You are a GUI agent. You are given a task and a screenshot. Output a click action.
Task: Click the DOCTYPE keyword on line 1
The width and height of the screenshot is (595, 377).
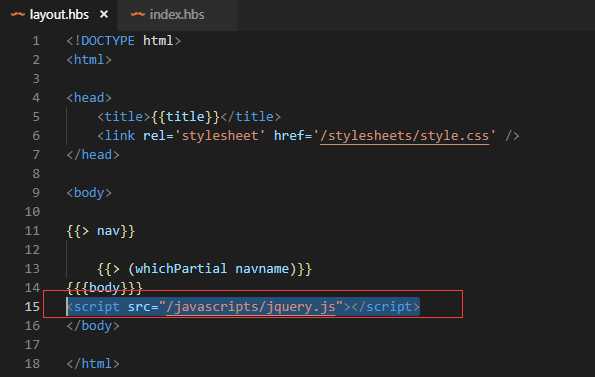point(108,41)
